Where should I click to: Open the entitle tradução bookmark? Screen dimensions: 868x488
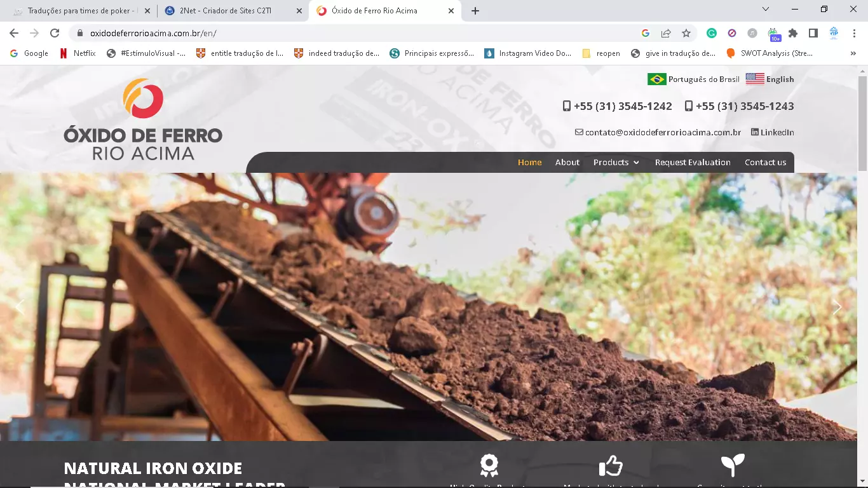coord(240,53)
